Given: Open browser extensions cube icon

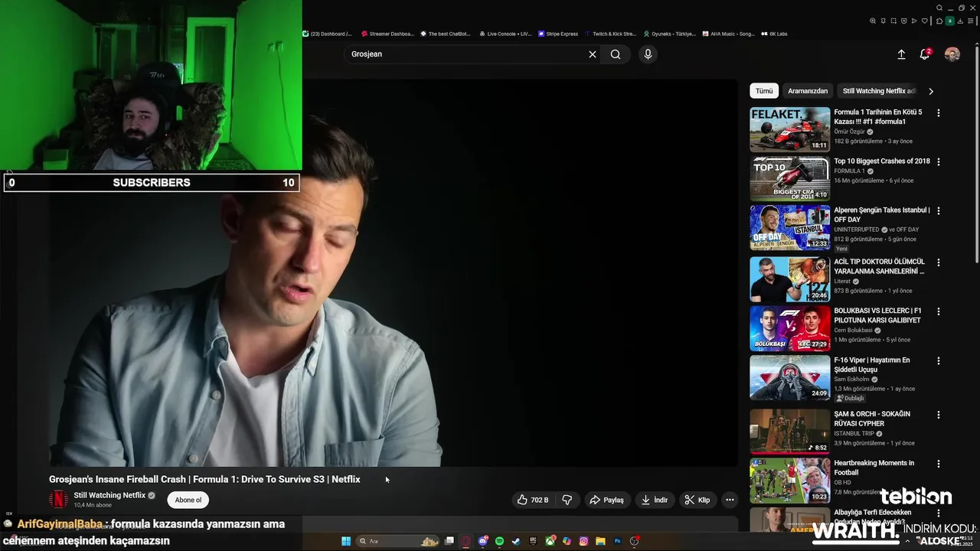Looking at the screenshot, I should pos(939,21).
